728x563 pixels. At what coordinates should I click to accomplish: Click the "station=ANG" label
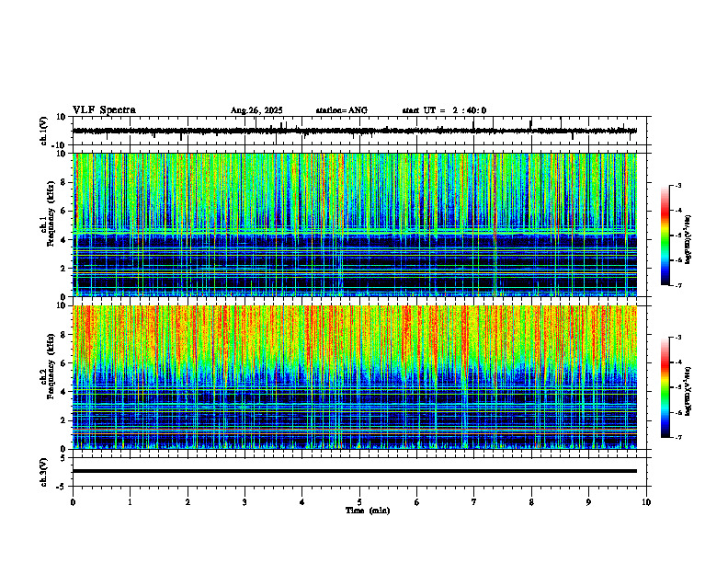point(341,110)
